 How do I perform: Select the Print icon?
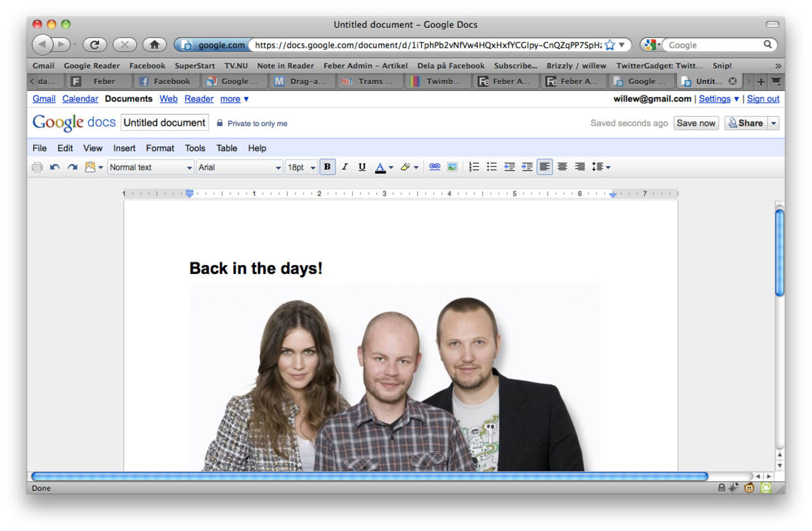(37, 167)
